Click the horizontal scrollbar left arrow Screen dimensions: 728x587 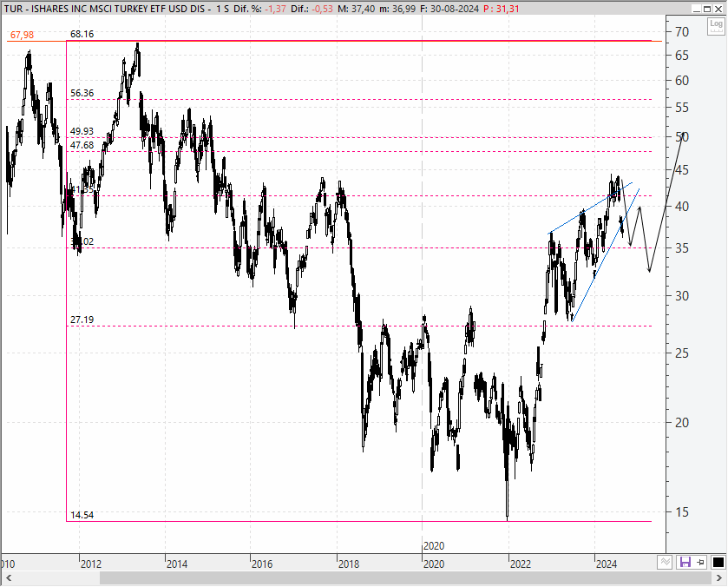pyautogui.click(x=9, y=578)
